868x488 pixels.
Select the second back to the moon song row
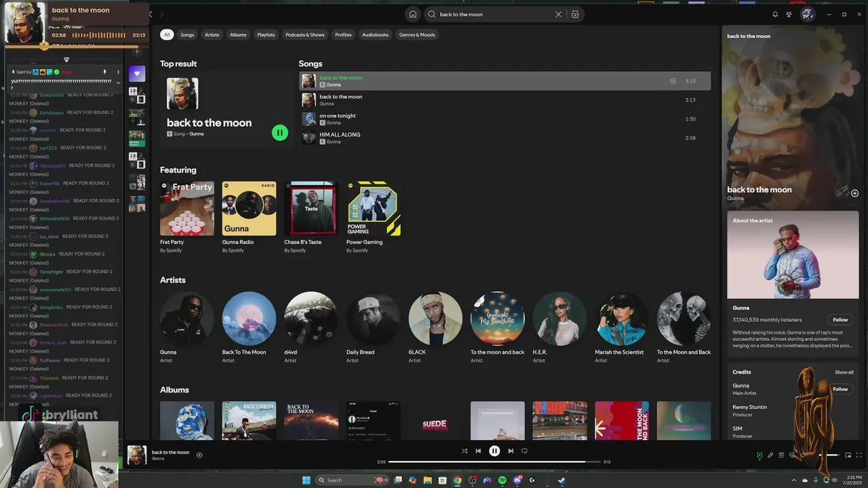tap(505, 100)
